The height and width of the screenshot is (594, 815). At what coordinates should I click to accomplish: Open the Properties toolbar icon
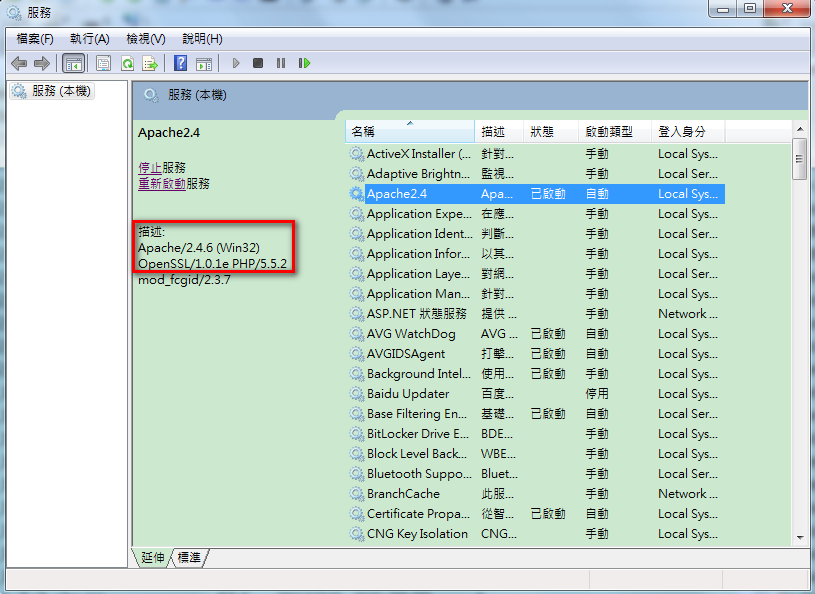(103, 63)
